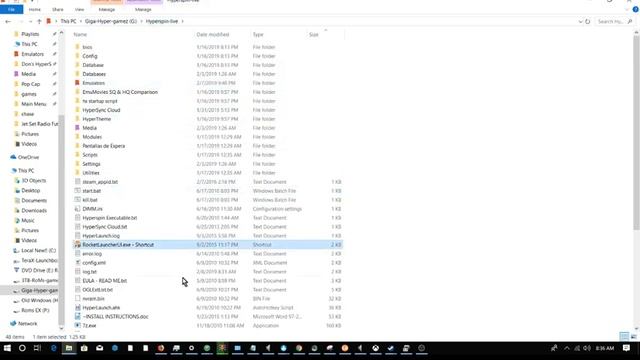The image size is (640, 360).
Task: Select the HyperTheme folder
Action: pyautogui.click(x=96, y=119)
